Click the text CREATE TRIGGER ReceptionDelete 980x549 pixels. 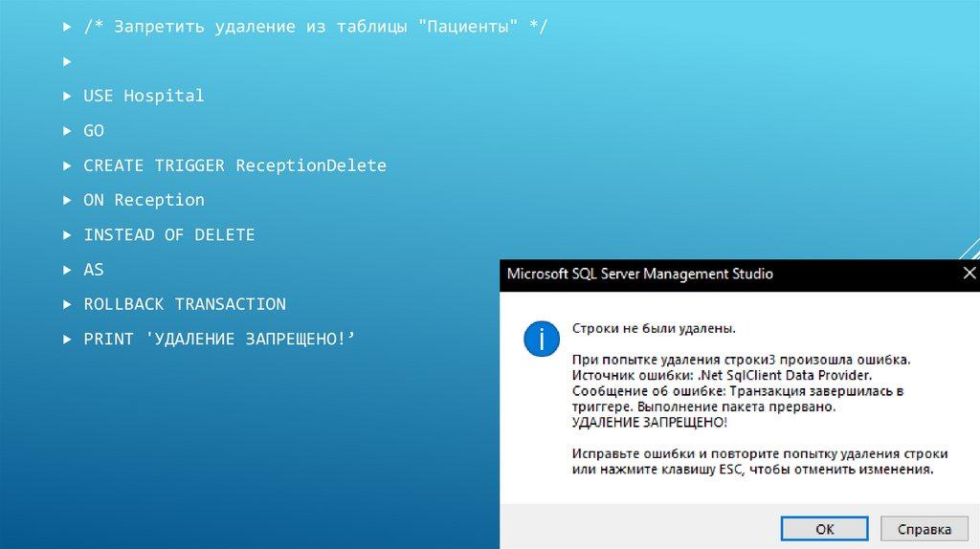[x=234, y=165]
